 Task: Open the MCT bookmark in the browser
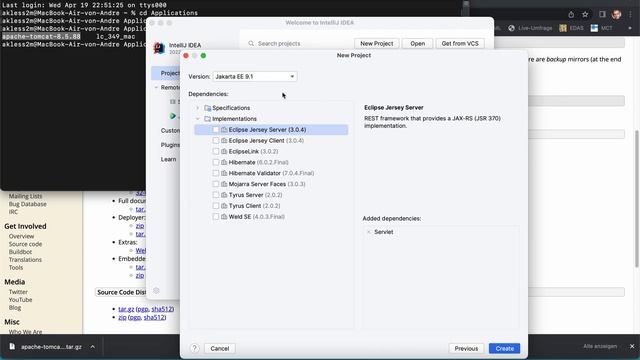pos(602,28)
